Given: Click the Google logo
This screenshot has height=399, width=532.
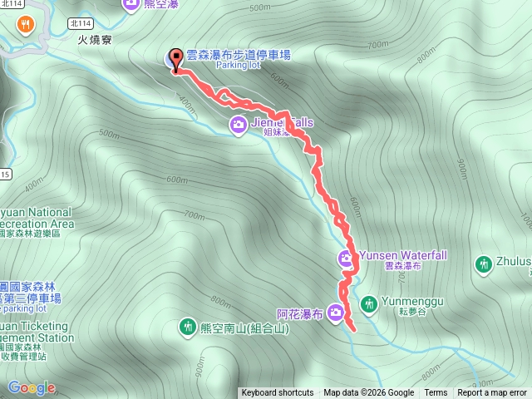Looking at the screenshot, I should 32,387.
